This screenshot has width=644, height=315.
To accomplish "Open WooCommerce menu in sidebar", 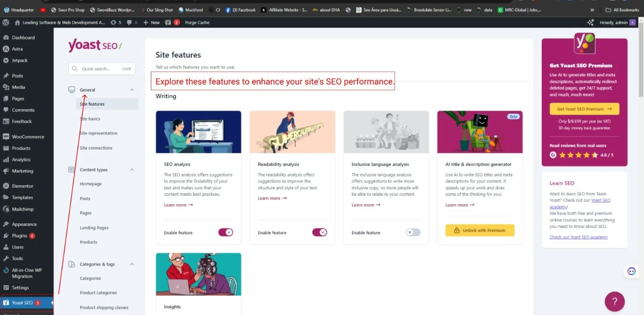I will click(x=28, y=137).
